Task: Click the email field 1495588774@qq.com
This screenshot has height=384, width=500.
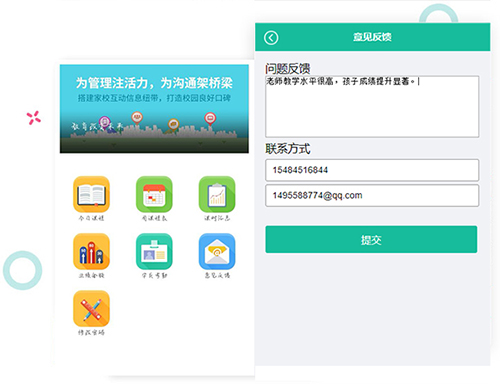Action: click(372, 195)
